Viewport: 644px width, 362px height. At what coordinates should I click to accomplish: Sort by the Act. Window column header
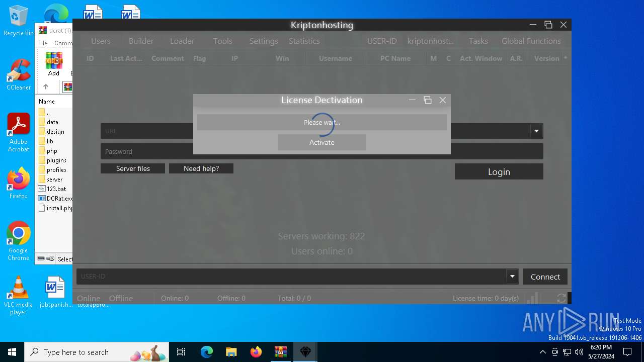click(481, 58)
